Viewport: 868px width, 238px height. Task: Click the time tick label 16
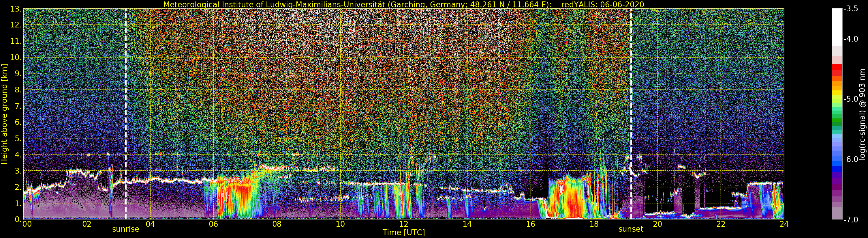click(530, 224)
